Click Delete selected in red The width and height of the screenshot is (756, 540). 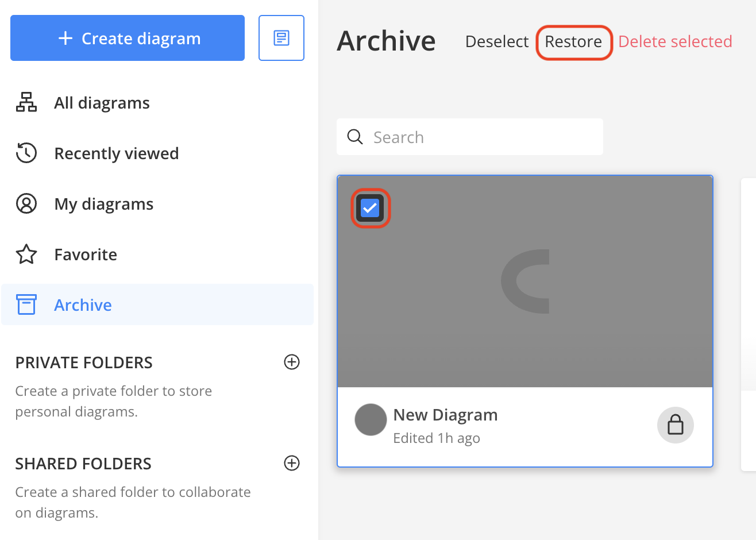(675, 42)
